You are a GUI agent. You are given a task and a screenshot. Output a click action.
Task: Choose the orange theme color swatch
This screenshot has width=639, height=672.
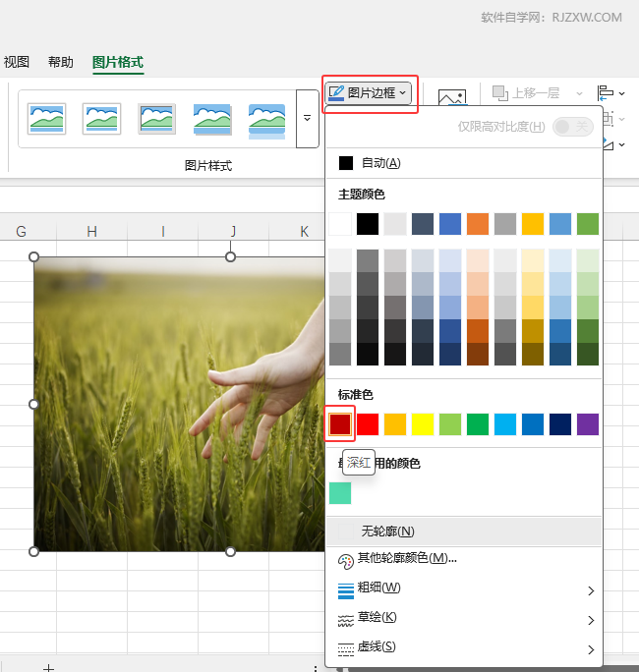pos(478,224)
